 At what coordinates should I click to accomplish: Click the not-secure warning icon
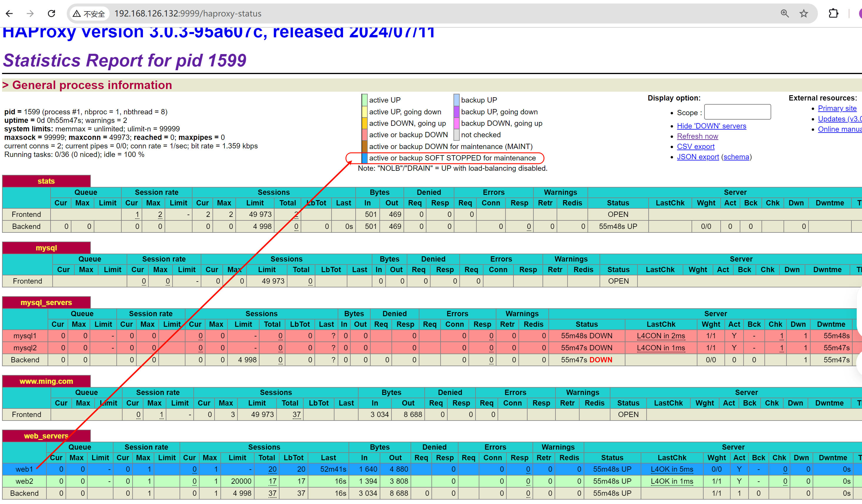[77, 14]
